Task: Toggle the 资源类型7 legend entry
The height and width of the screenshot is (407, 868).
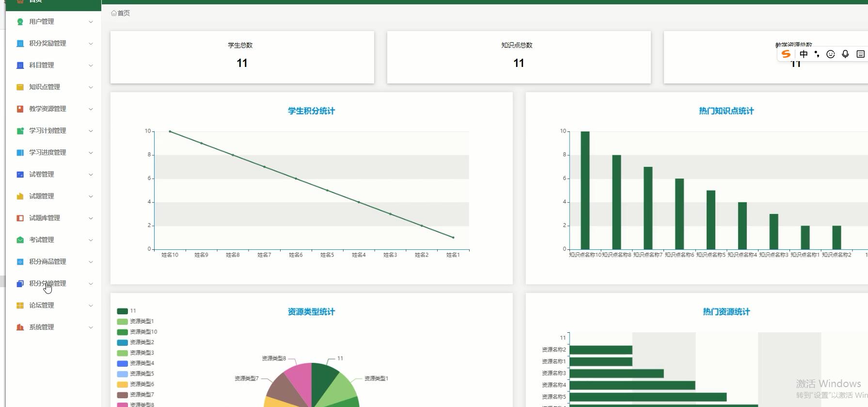Action: [135, 395]
